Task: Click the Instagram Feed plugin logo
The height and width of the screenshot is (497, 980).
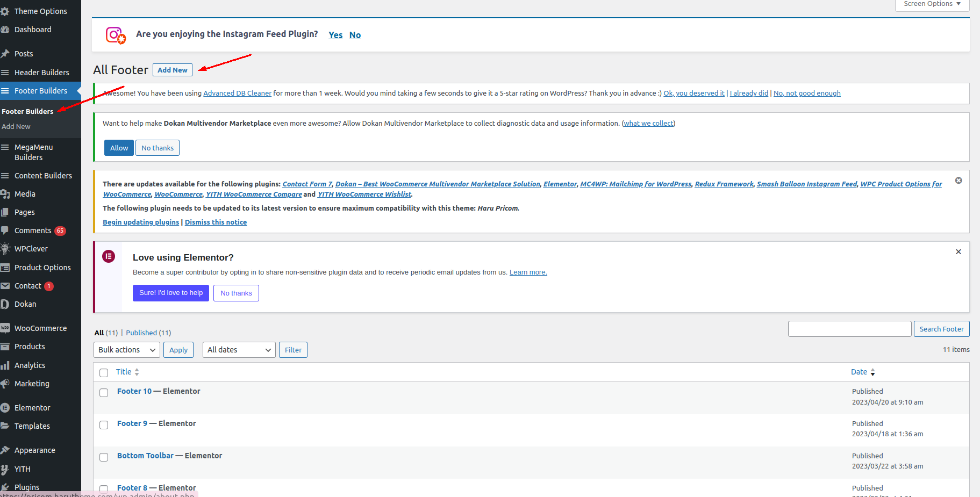Action: coord(116,35)
